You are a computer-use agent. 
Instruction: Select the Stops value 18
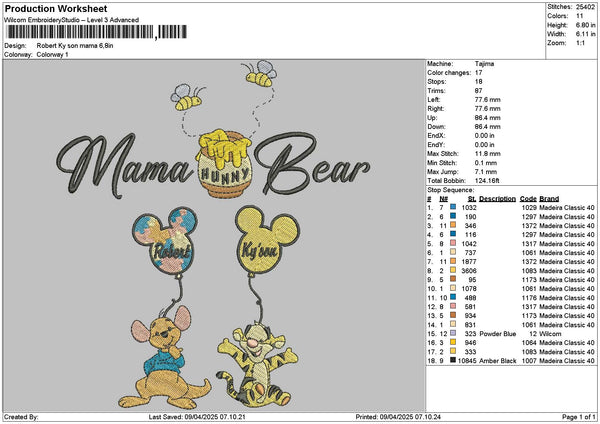coord(478,82)
